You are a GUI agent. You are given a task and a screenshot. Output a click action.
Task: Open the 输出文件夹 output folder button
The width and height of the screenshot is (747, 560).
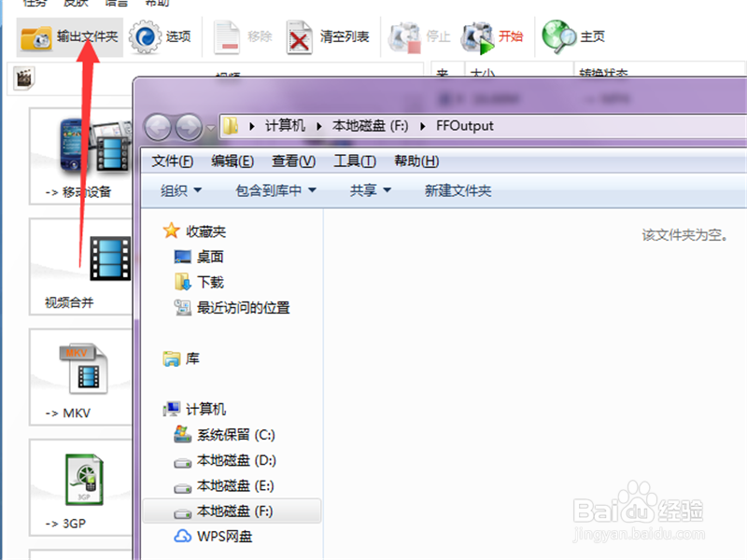click(x=69, y=37)
